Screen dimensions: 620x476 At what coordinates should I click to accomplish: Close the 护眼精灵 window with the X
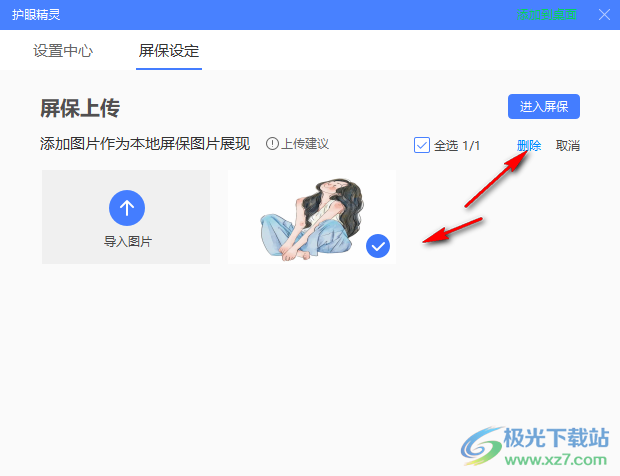[x=604, y=15]
